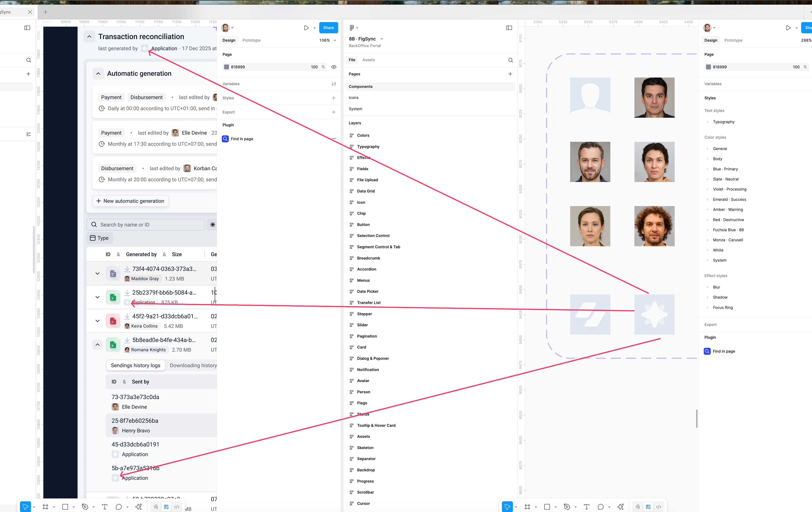Screen dimensions: 812x512
Task: Open the 106% zoom level dropdown
Action: [x=327, y=40]
